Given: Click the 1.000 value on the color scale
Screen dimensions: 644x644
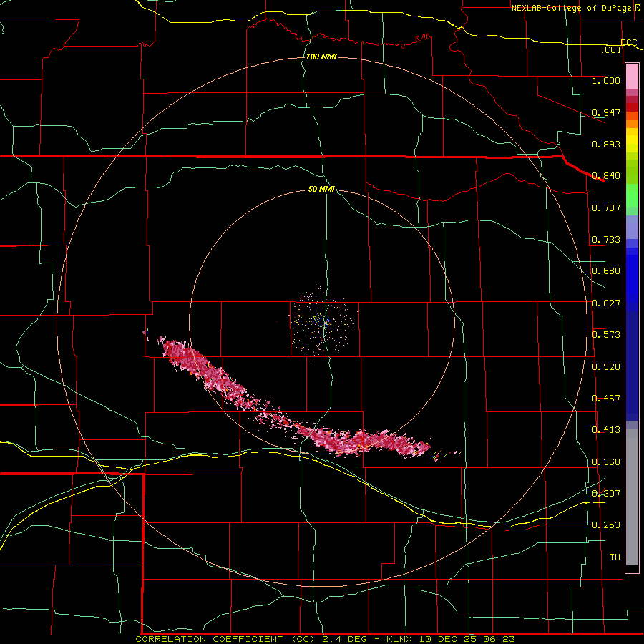Looking at the screenshot, I should point(606,80).
